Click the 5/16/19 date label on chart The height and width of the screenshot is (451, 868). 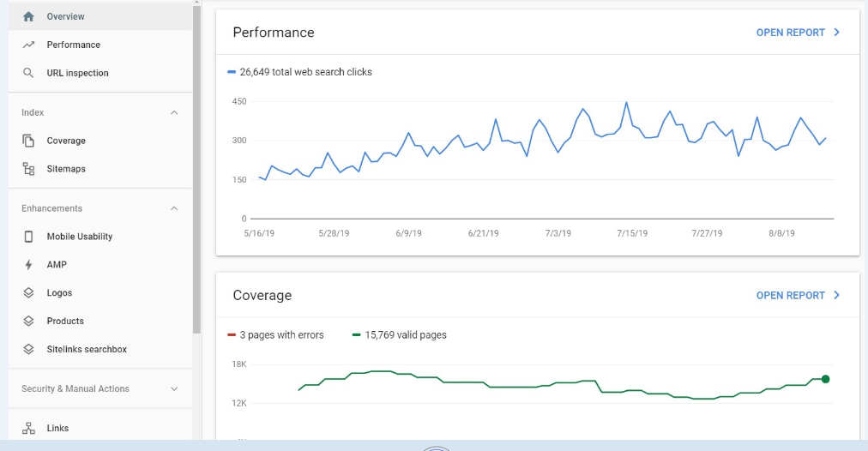tap(259, 233)
